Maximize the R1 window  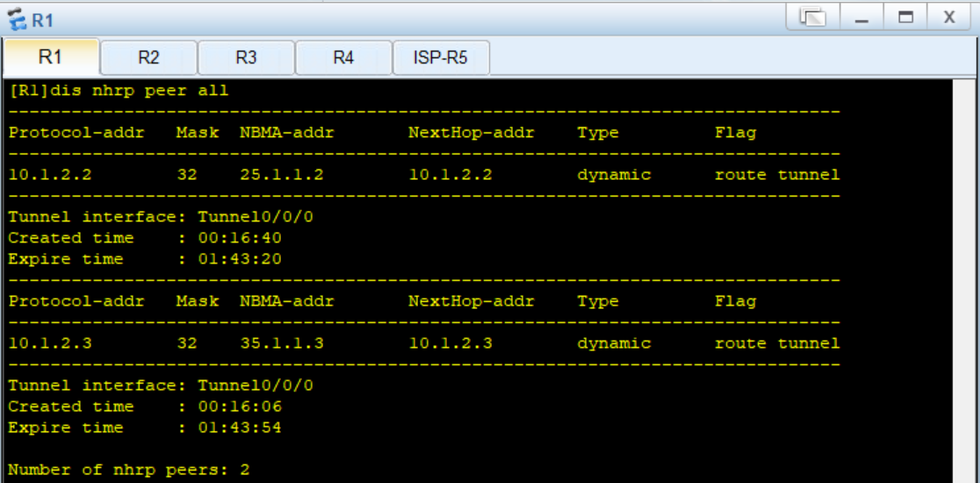pyautogui.click(x=905, y=18)
